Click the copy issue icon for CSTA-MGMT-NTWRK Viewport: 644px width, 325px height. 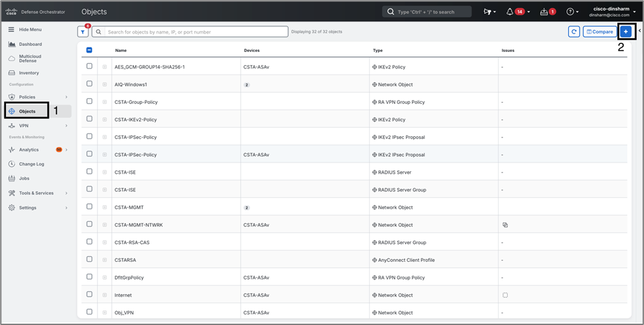[505, 225]
